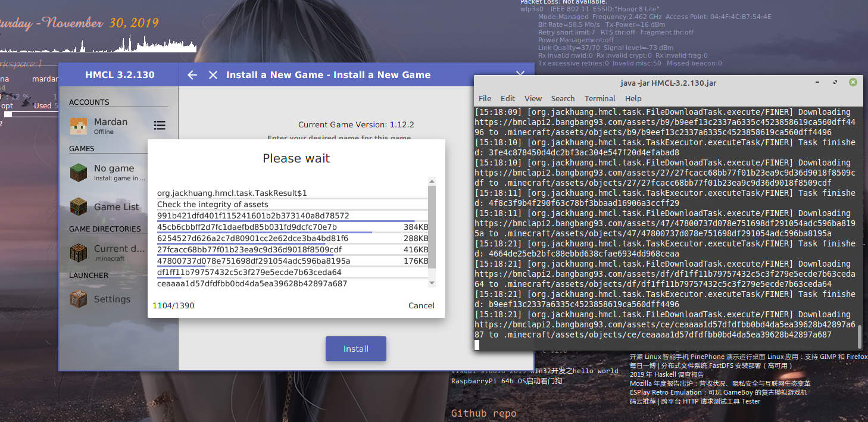
Task: Click the back arrow in the HMCL header
Action: [192, 75]
